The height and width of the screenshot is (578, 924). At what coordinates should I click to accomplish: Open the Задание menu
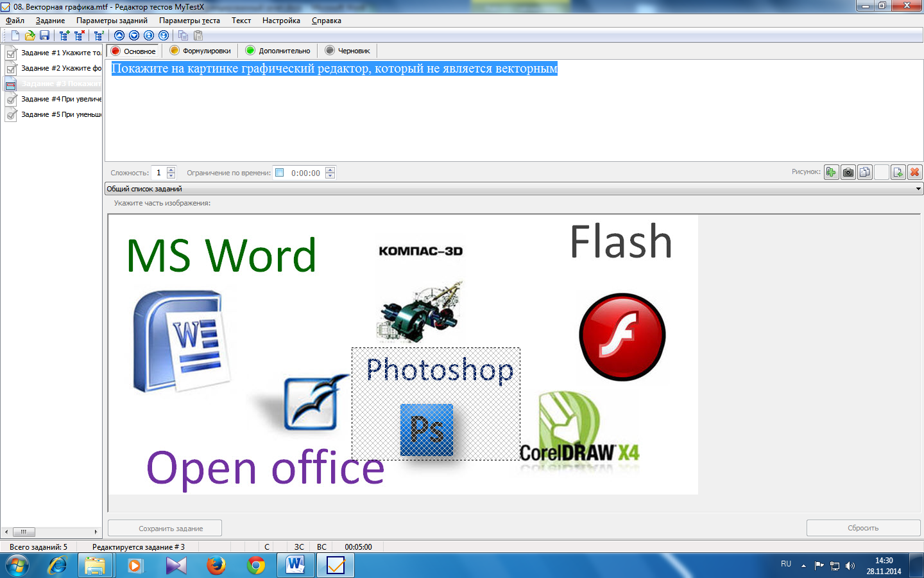(50, 21)
